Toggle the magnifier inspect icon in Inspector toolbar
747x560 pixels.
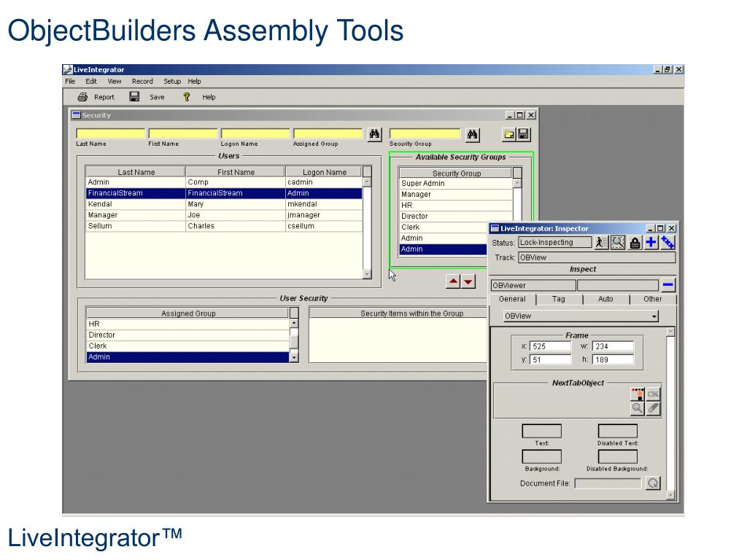click(618, 242)
